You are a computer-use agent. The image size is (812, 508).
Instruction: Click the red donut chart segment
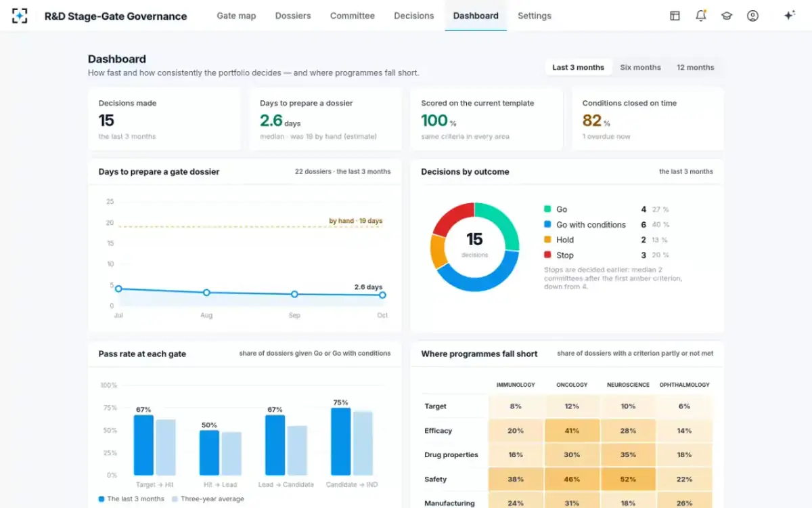click(x=450, y=217)
